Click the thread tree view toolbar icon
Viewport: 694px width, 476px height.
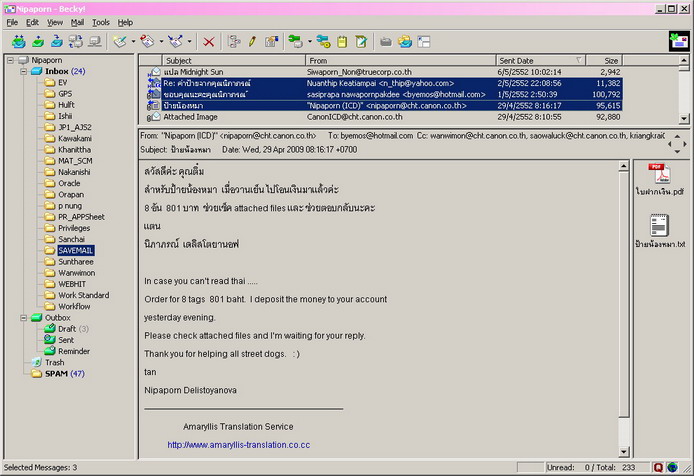click(234, 42)
